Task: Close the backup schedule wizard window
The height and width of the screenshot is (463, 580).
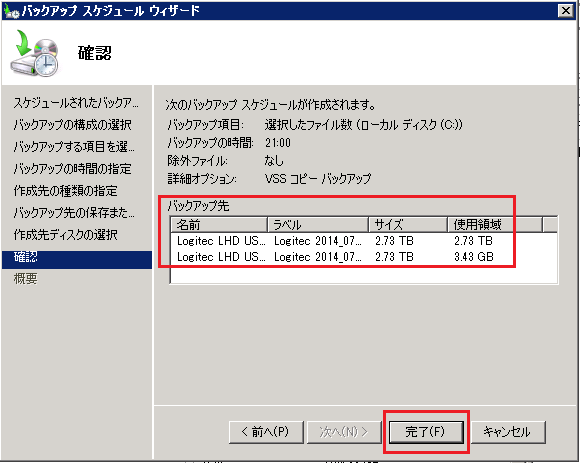Action: (x=565, y=11)
